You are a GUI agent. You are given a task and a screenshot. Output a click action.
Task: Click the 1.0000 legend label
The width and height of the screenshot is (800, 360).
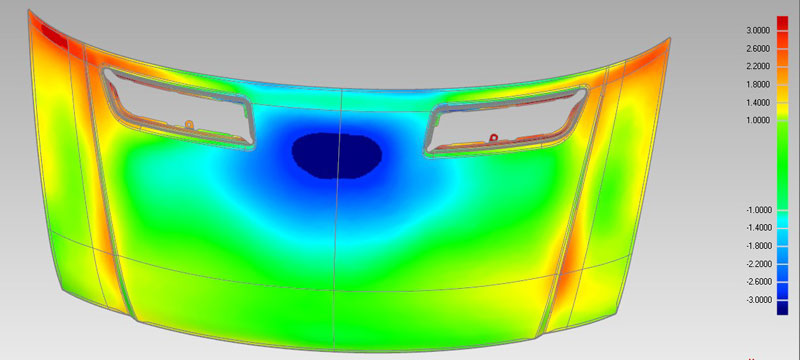758,120
